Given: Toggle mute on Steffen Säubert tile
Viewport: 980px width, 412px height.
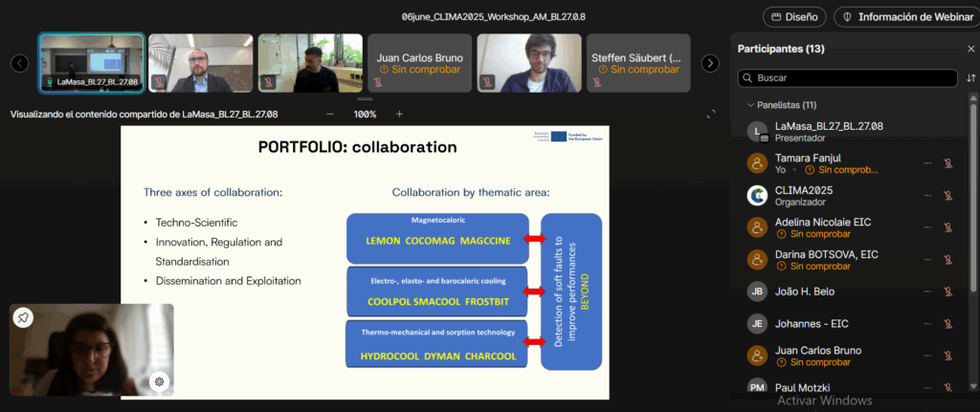Looking at the screenshot, I should [596, 82].
